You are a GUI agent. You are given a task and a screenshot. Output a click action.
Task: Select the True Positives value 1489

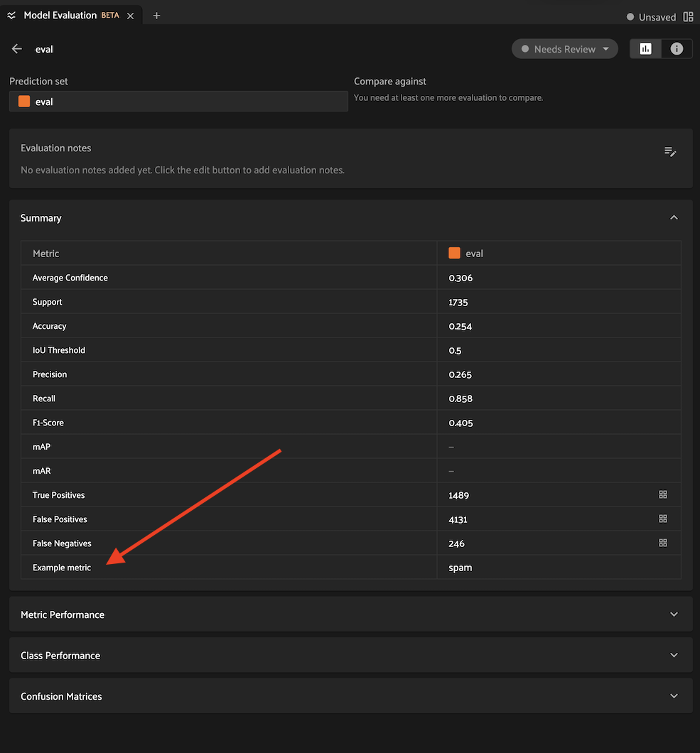458,495
